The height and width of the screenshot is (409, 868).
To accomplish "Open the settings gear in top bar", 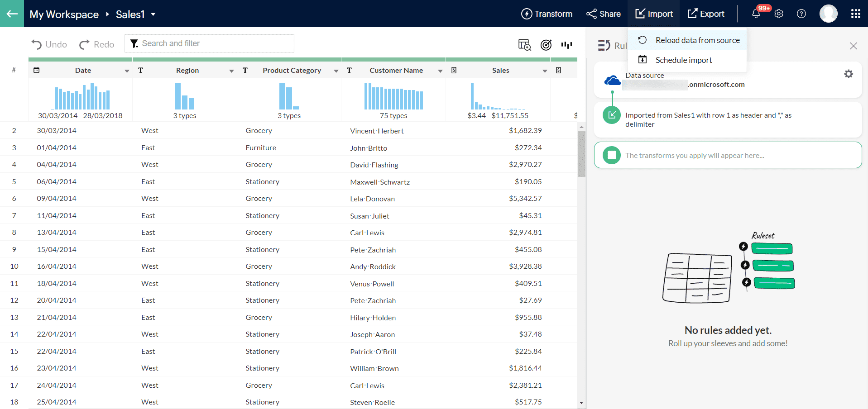I will [779, 14].
